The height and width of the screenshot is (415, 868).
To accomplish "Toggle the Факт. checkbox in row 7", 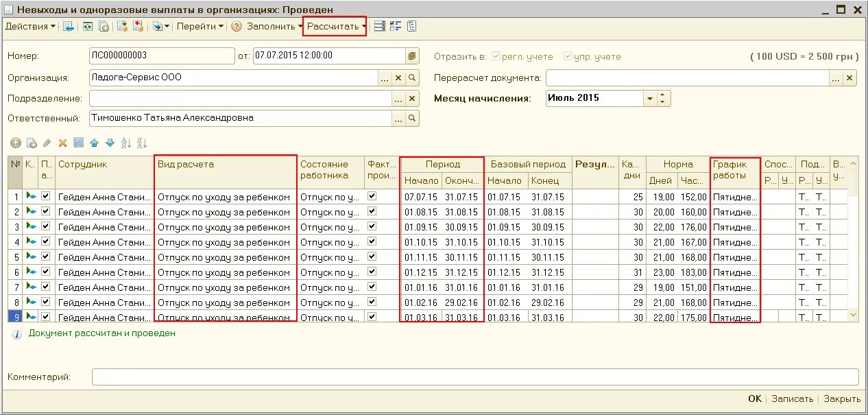I will pos(372,287).
